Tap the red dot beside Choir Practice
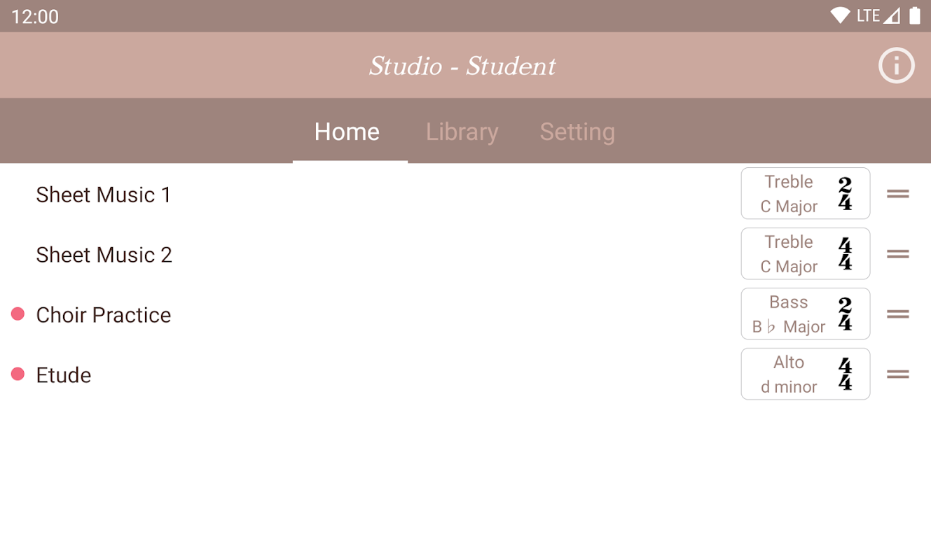Screen dimensions: 931x560 18,314
